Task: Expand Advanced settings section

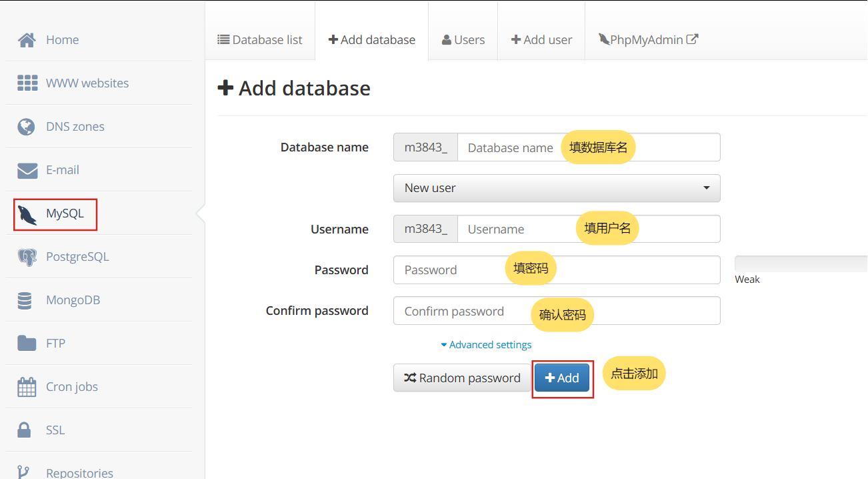Action: coord(487,345)
